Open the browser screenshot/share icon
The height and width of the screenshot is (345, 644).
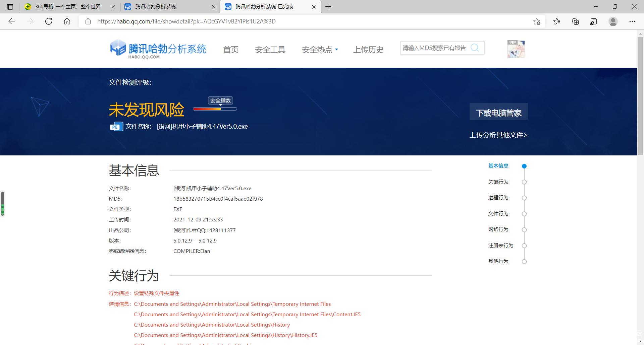coord(594,21)
